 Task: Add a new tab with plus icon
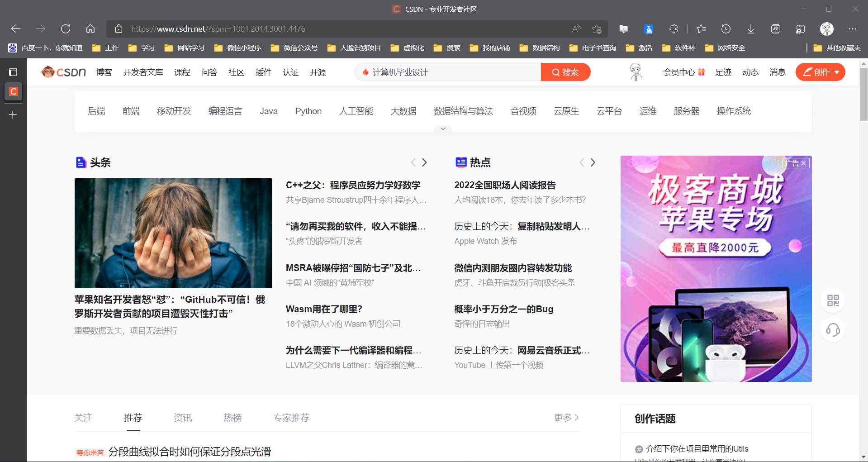click(13, 115)
